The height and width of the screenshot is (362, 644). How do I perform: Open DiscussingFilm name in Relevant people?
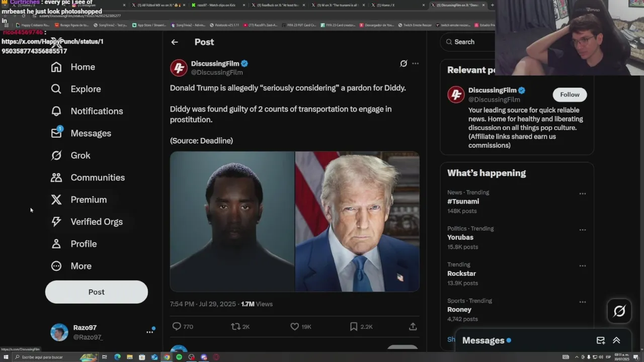[492, 90]
